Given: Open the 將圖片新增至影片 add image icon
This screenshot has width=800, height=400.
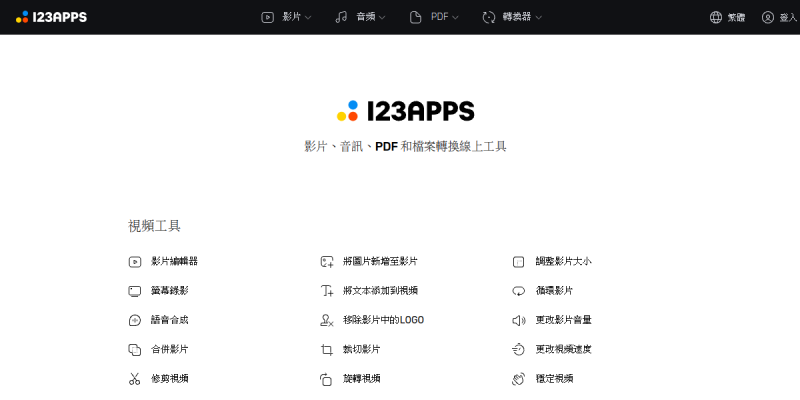Looking at the screenshot, I should [x=327, y=262].
